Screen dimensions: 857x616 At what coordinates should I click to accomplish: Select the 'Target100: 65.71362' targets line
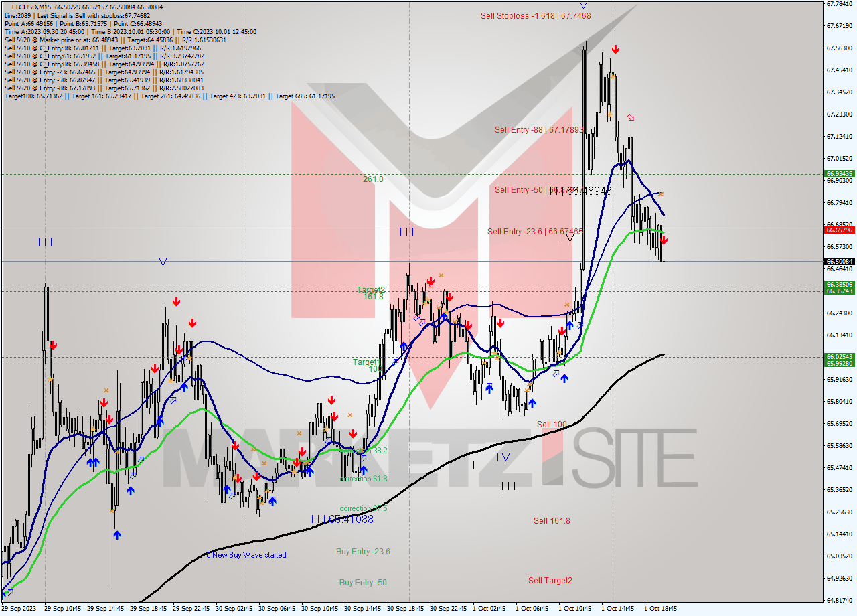point(169,96)
